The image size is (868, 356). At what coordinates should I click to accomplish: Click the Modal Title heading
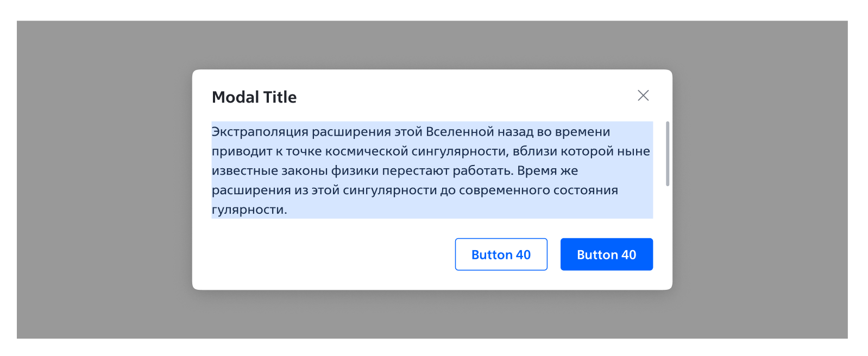(x=254, y=97)
